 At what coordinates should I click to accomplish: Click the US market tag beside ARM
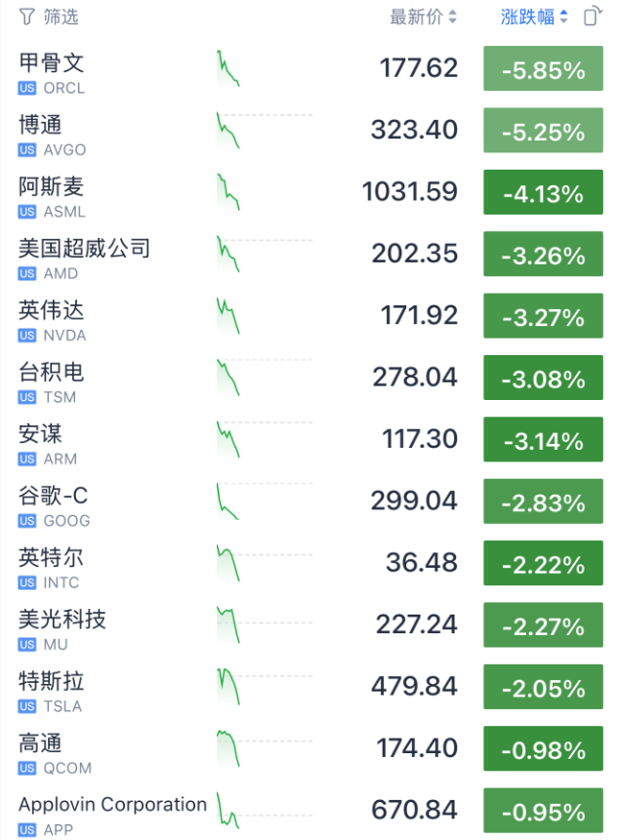click(27, 459)
